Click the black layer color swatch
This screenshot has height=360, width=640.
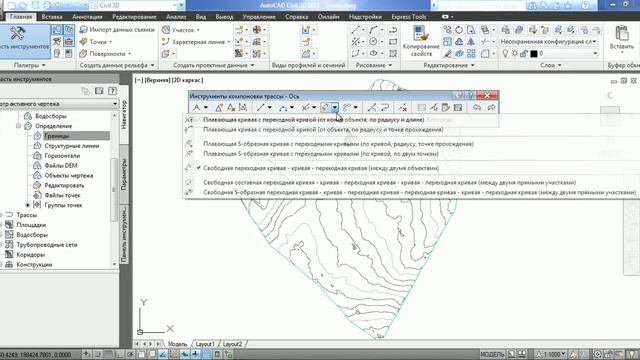point(533,53)
